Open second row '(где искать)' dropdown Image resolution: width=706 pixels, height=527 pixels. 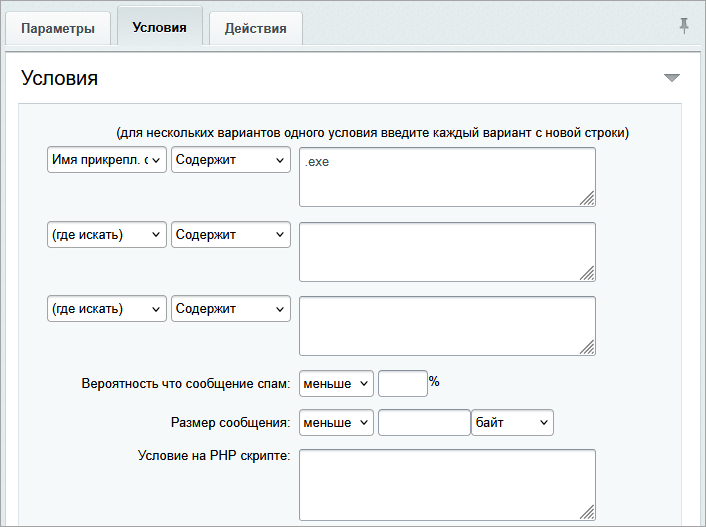(107, 235)
